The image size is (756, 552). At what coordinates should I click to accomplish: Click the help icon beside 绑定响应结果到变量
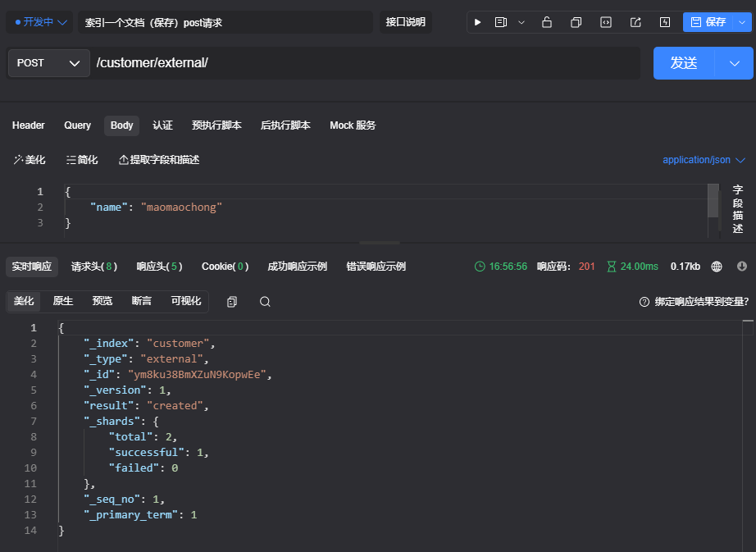[644, 302]
